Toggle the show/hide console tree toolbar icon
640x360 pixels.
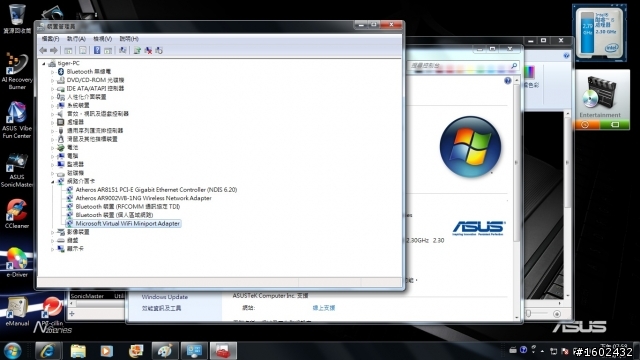pyautogui.click(x=68, y=50)
